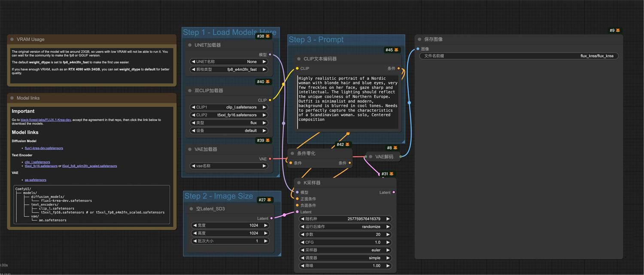644x275 pixels.
Task: Open the 剪枝类型 fp8_e4m3fn_fast dropdown
Action: tap(229, 69)
